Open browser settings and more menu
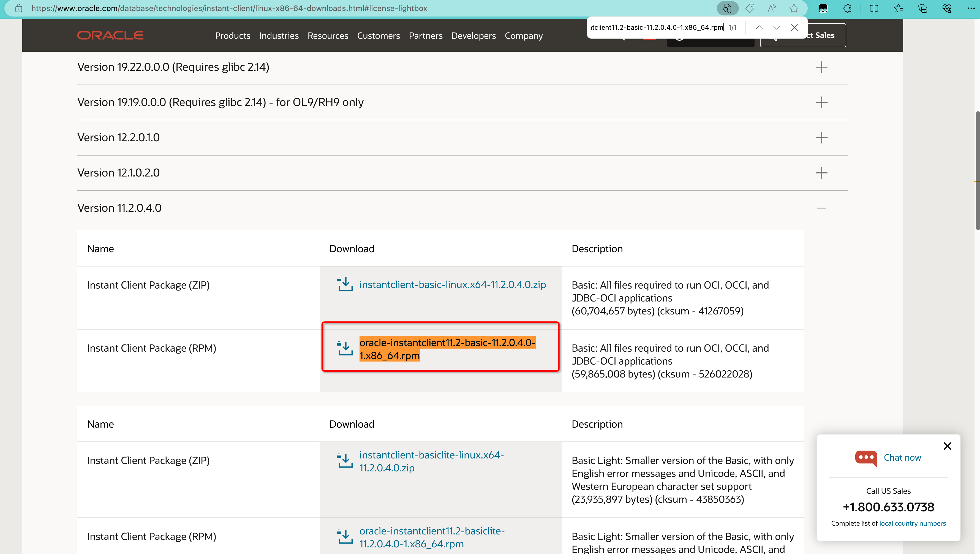 970,8
